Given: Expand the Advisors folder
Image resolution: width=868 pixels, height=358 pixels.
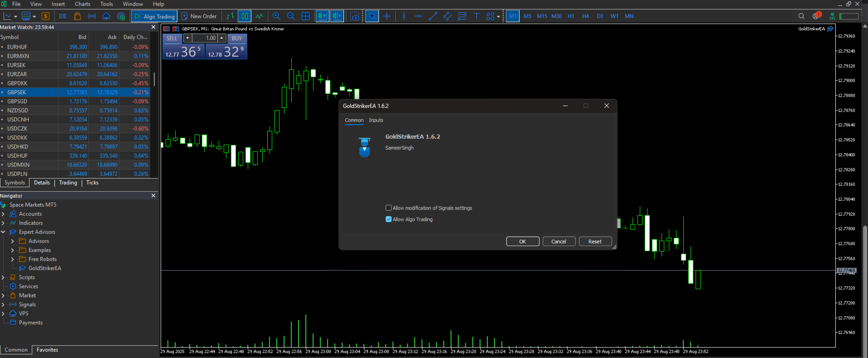Looking at the screenshot, I should tap(13, 241).
